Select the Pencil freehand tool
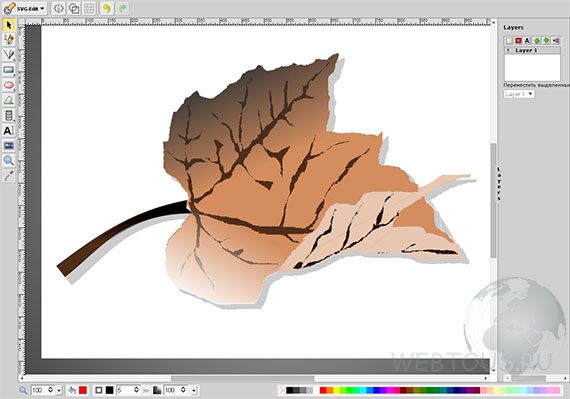Image resolution: width=570 pixels, height=399 pixels. pos(9,39)
